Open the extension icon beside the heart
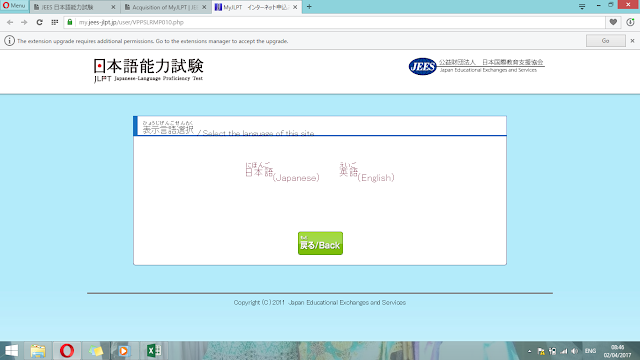 [x=631, y=22]
